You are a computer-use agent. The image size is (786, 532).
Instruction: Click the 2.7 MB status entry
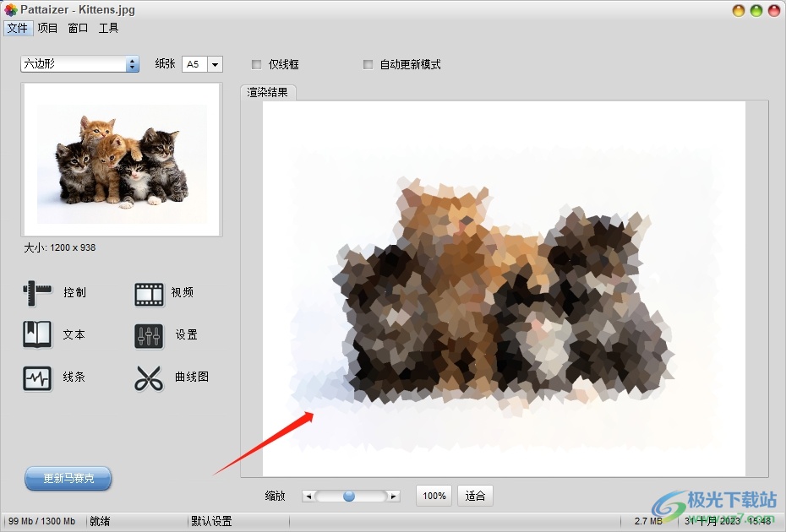(x=648, y=521)
